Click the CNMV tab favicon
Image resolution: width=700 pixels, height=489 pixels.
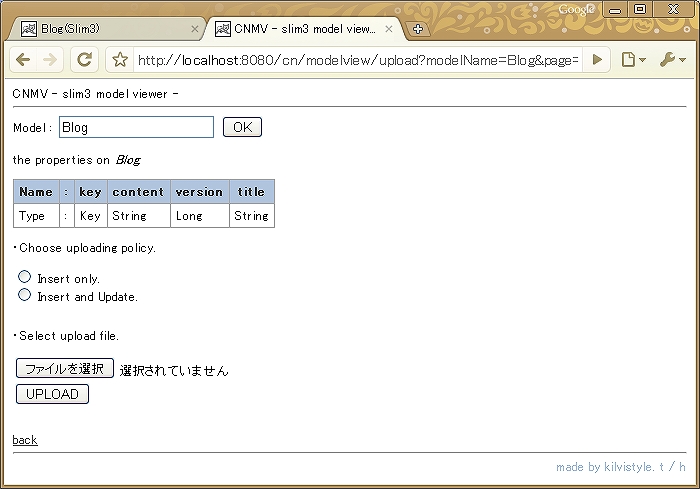[x=223, y=29]
